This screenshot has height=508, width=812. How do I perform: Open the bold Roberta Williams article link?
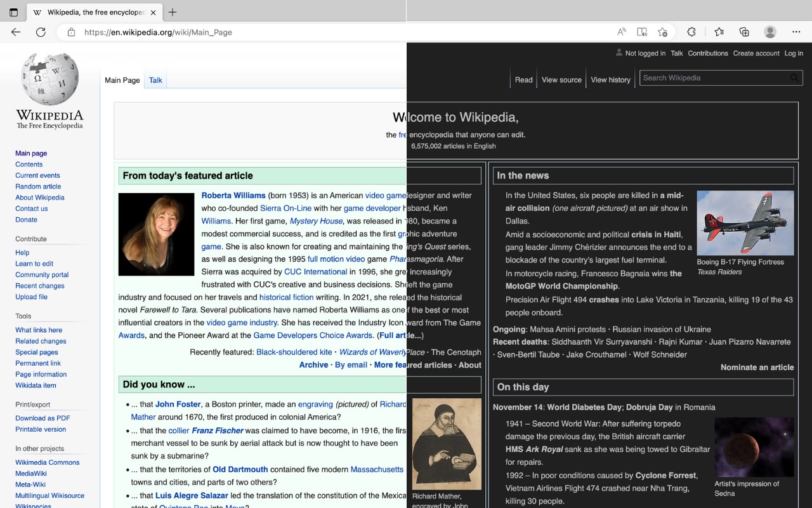[x=233, y=196]
